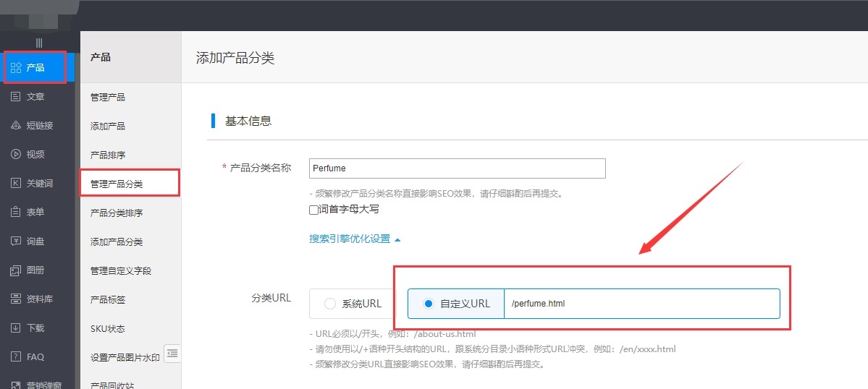The image size is (868, 389).
Task: Go to the 视频 play icon
Action: (16, 155)
